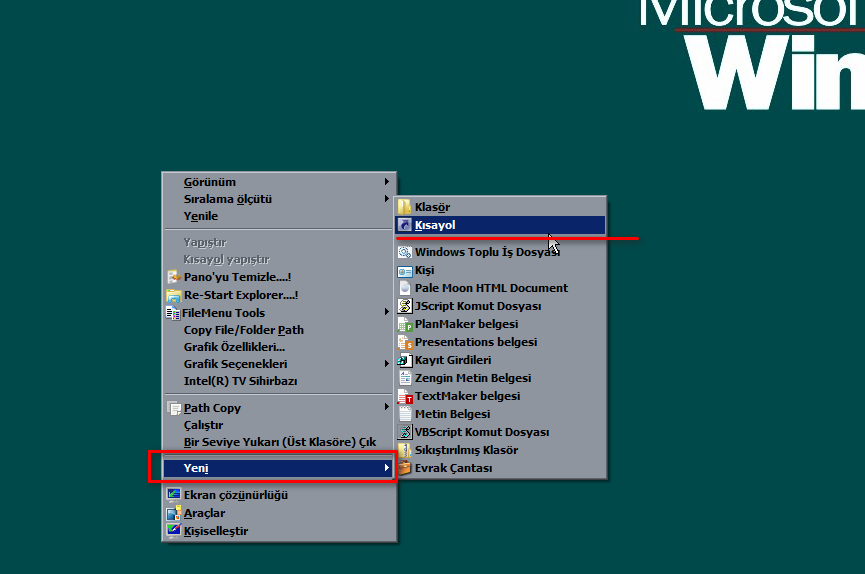Click the Sıkıştırılmış Klasör zip icon
The height and width of the screenshot is (574, 865).
point(404,450)
